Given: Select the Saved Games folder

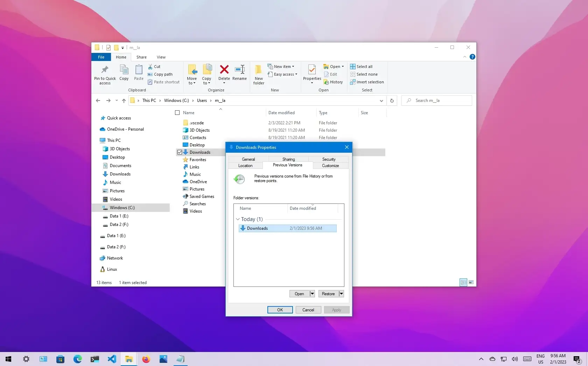Looking at the screenshot, I should click(x=202, y=196).
